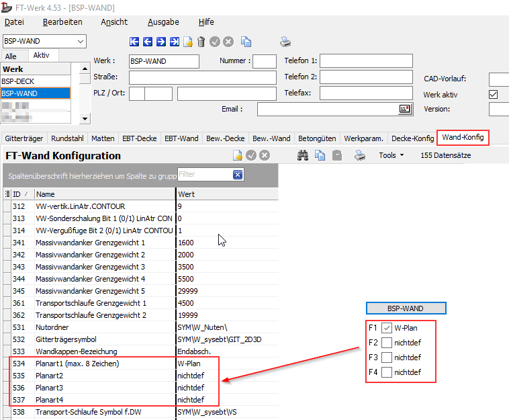
Task: Click new record icon in FT-Wand Konfiguration toolbar
Action: [237, 155]
